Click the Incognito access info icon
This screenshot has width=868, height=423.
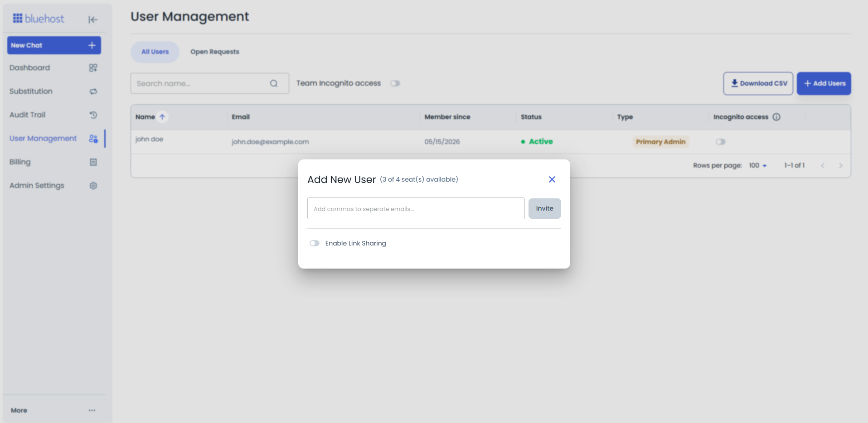click(x=776, y=117)
